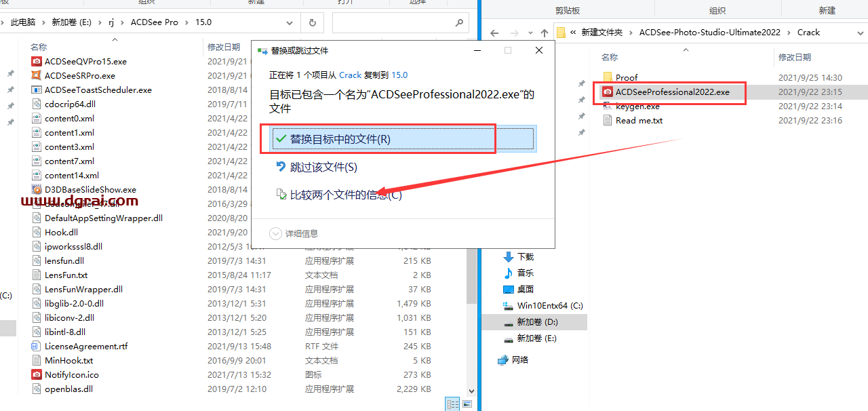Choose 比较两个文件的信息(C) option
This screenshot has height=411, width=868.
[x=338, y=195]
